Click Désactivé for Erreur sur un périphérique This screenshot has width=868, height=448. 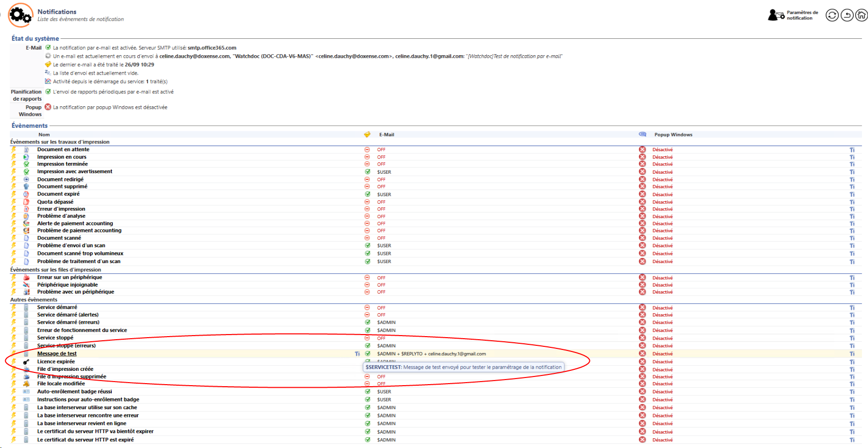pos(662,278)
